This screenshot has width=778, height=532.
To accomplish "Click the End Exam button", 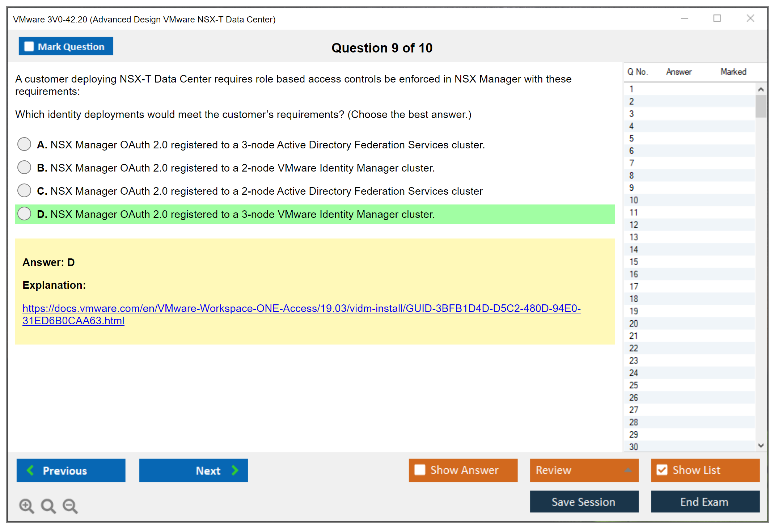I will coord(705,502).
